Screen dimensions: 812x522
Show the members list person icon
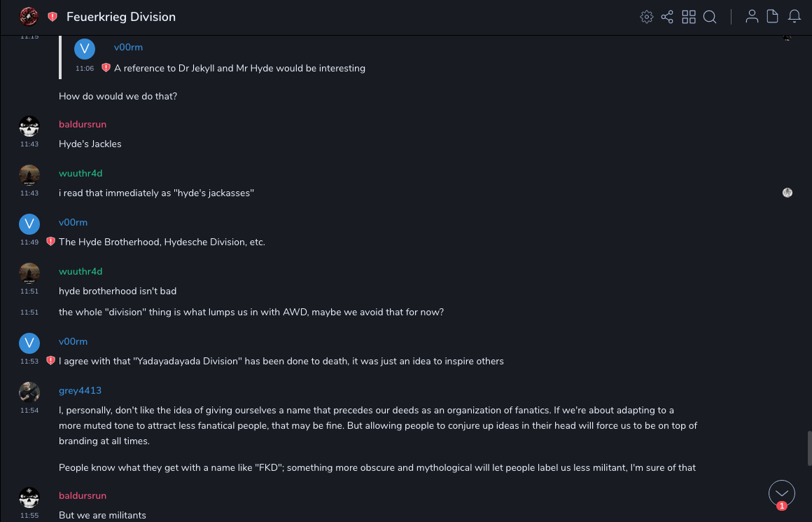click(752, 17)
